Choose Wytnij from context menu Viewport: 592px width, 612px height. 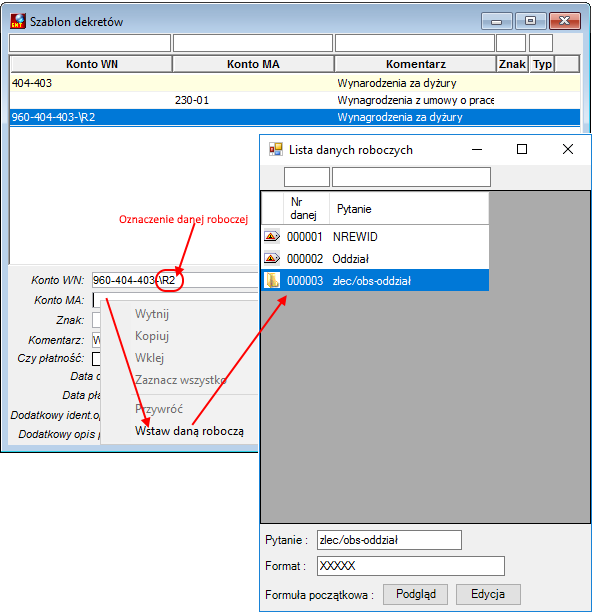pos(152,314)
